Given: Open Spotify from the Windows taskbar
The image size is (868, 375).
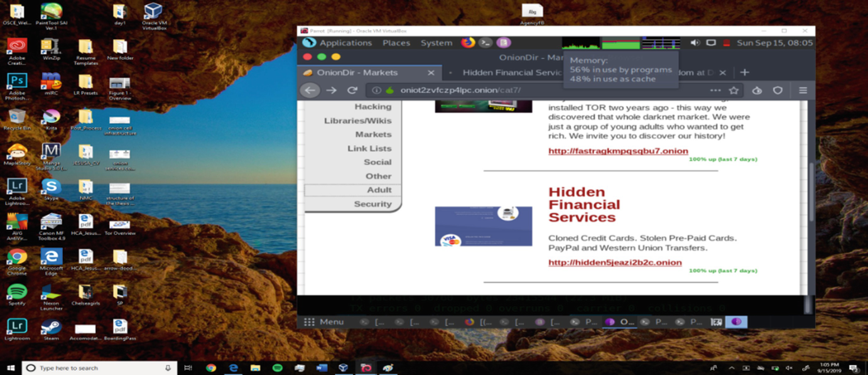Looking at the screenshot, I should [277, 367].
